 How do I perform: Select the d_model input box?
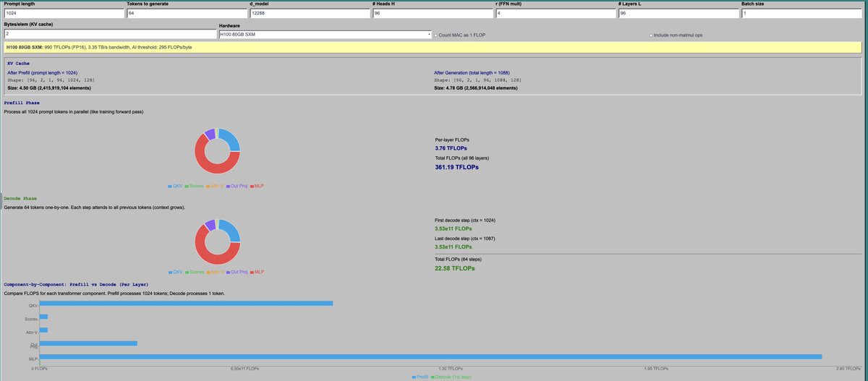pyautogui.click(x=310, y=13)
